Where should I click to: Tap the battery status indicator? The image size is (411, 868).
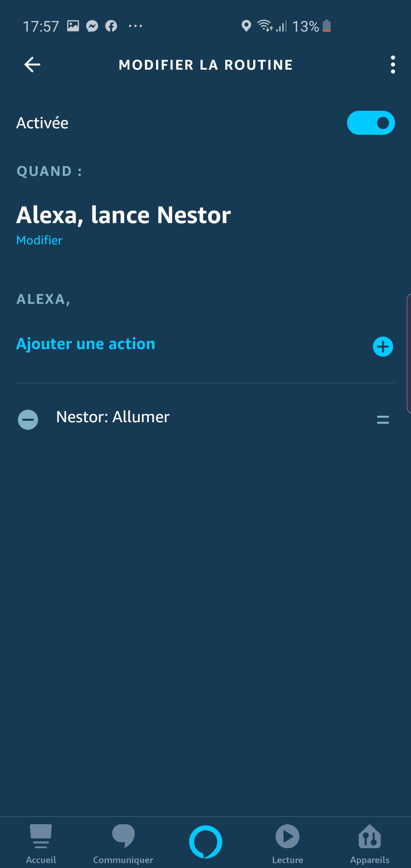327,26
